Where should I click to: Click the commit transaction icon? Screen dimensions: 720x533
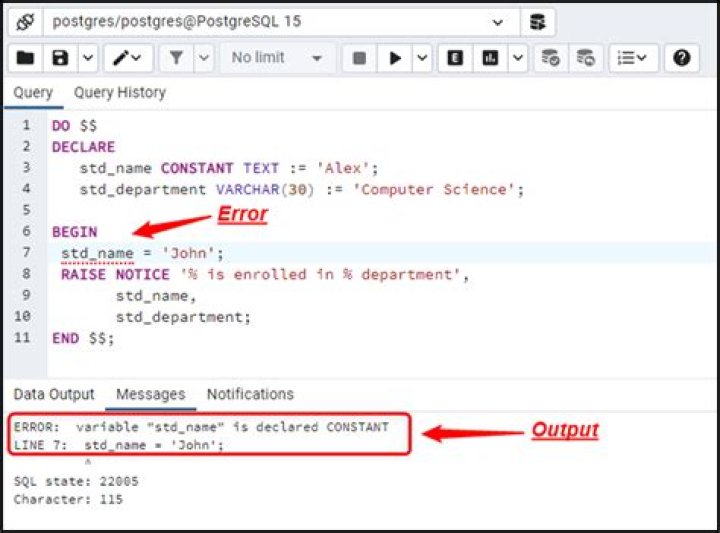pos(551,58)
